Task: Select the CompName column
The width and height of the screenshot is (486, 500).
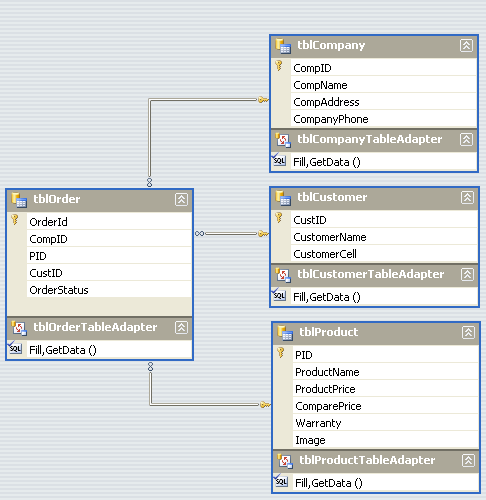Action: (384, 85)
